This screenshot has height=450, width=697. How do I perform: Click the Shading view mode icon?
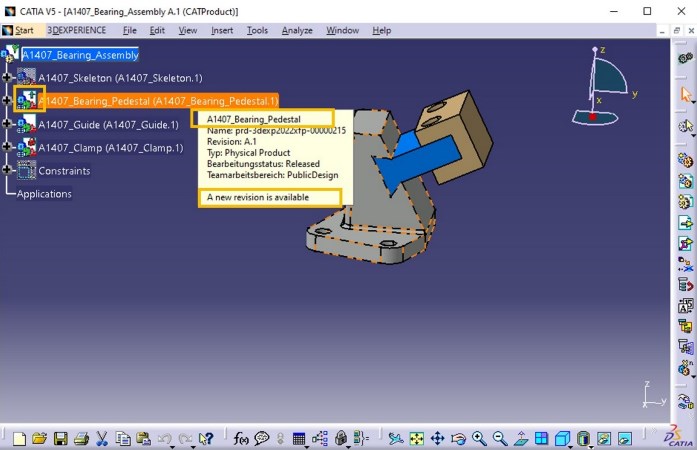583,439
